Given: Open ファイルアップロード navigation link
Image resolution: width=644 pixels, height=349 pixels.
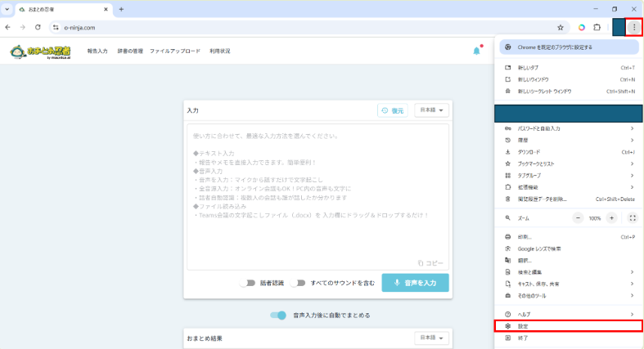Looking at the screenshot, I should (175, 51).
